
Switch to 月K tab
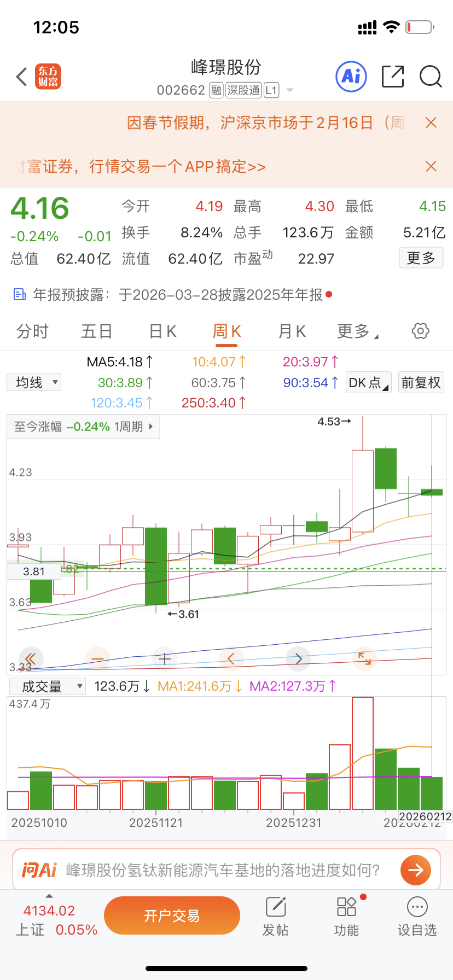(292, 331)
